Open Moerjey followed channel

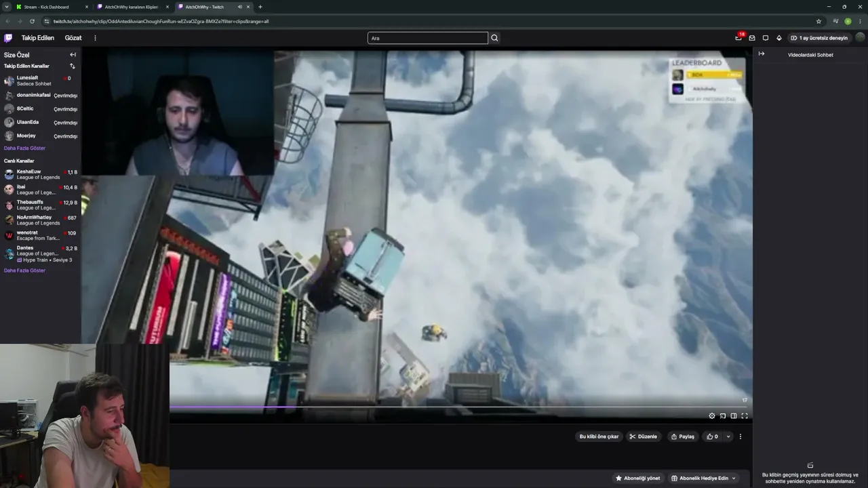tap(41, 136)
